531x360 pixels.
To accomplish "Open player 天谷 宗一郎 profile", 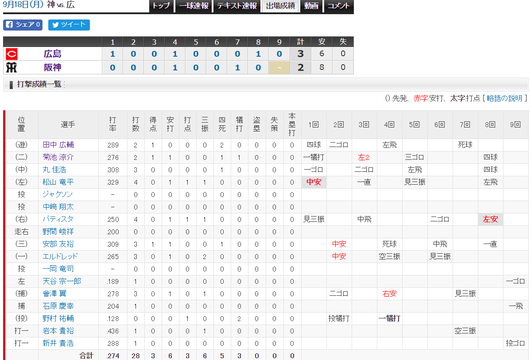I will (x=62, y=281).
